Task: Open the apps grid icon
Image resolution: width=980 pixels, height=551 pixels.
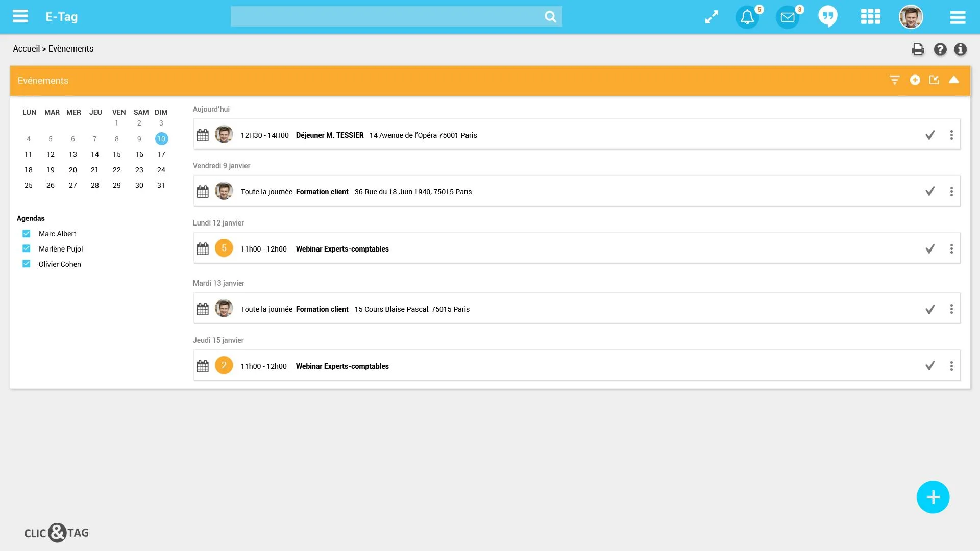Action: coord(871,16)
